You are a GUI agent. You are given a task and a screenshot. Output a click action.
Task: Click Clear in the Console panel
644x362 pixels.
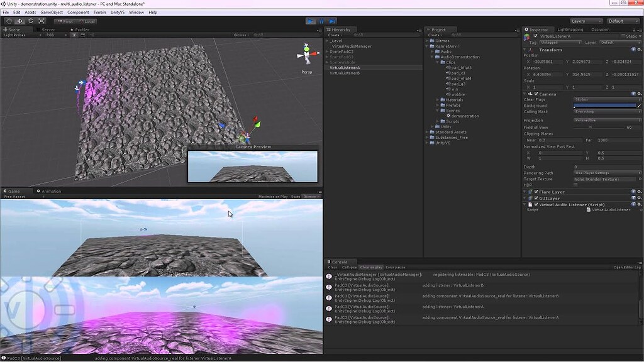point(334,267)
